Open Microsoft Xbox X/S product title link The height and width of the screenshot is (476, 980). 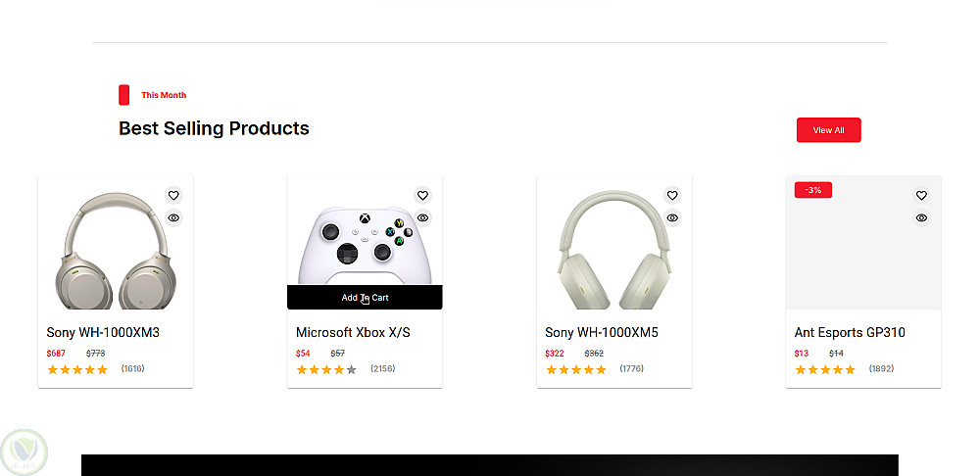[x=353, y=333]
